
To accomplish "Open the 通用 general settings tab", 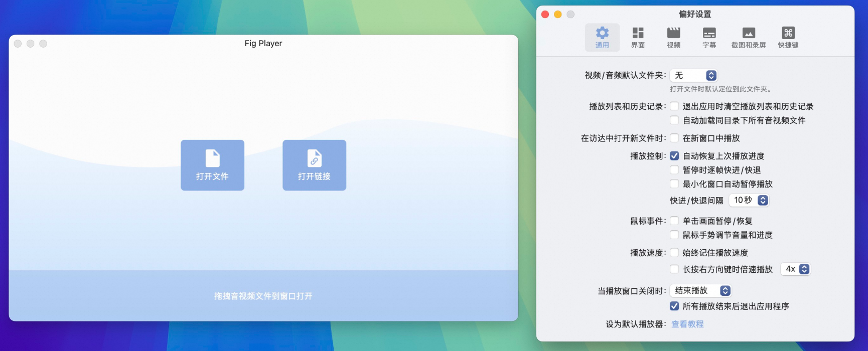I will point(602,38).
